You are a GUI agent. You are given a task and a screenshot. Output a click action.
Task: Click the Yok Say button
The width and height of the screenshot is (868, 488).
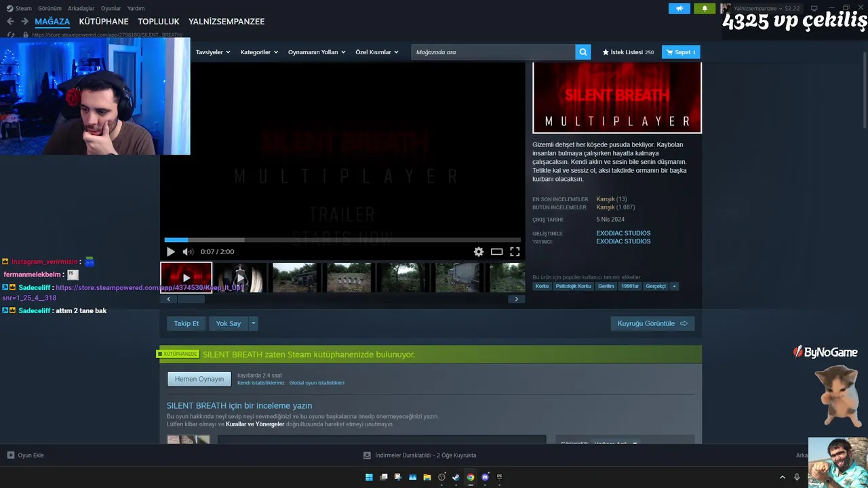tap(229, 323)
